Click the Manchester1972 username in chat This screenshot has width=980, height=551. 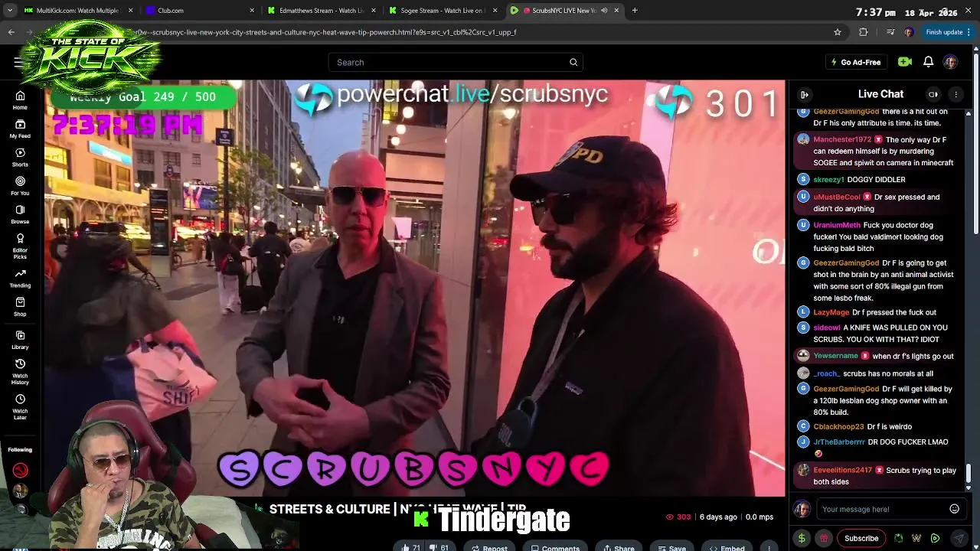(842, 140)
